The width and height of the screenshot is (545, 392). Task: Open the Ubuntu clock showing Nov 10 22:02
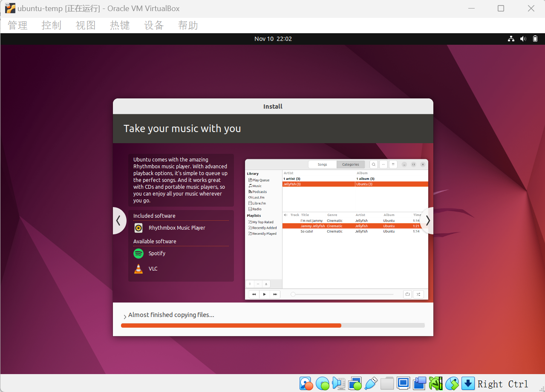(273, 39)
